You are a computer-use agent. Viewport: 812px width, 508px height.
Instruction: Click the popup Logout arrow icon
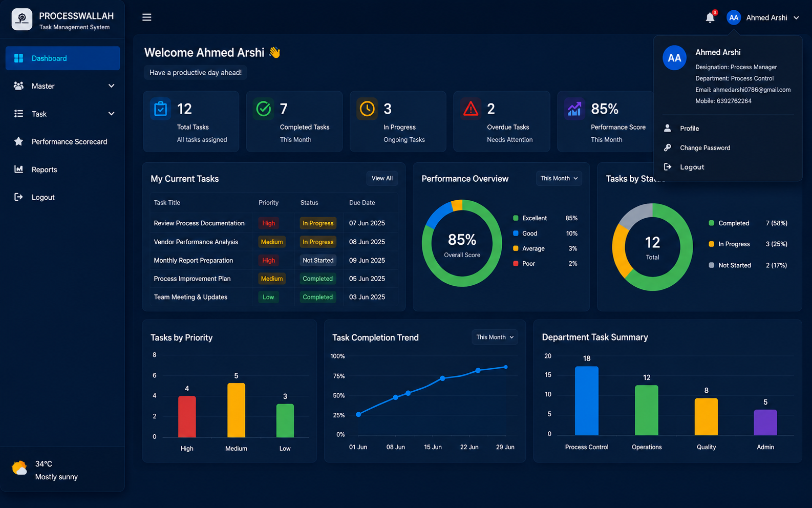(x=668, y=167)
